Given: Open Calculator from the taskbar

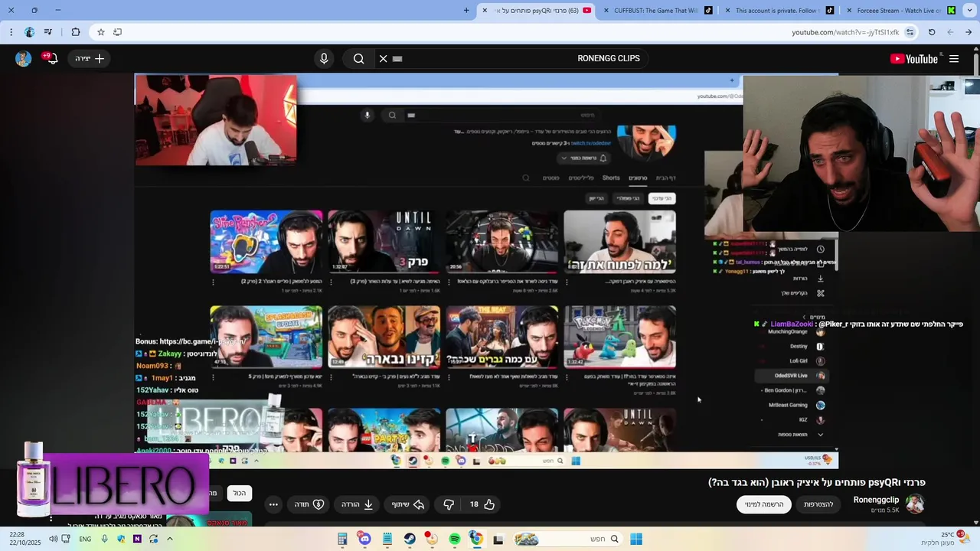Looking at the screenshot, I should (x=342, y=539).
